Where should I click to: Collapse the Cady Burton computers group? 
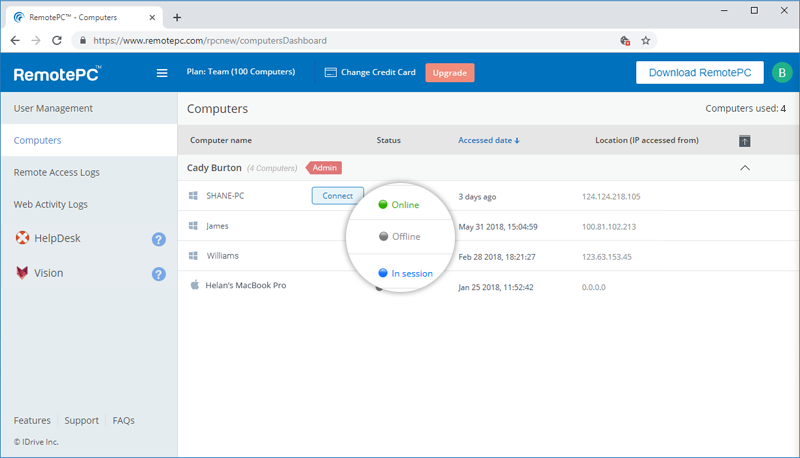click(x=745, y=168)
